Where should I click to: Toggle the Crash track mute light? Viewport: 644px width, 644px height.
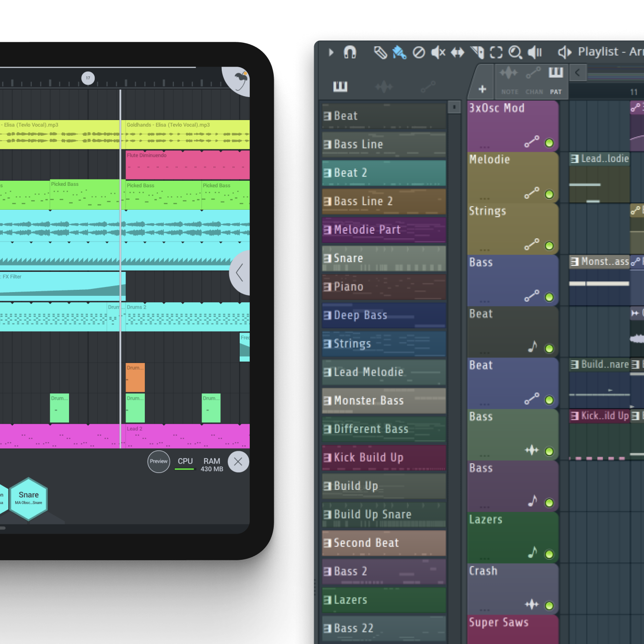click(x=549, y=605)
